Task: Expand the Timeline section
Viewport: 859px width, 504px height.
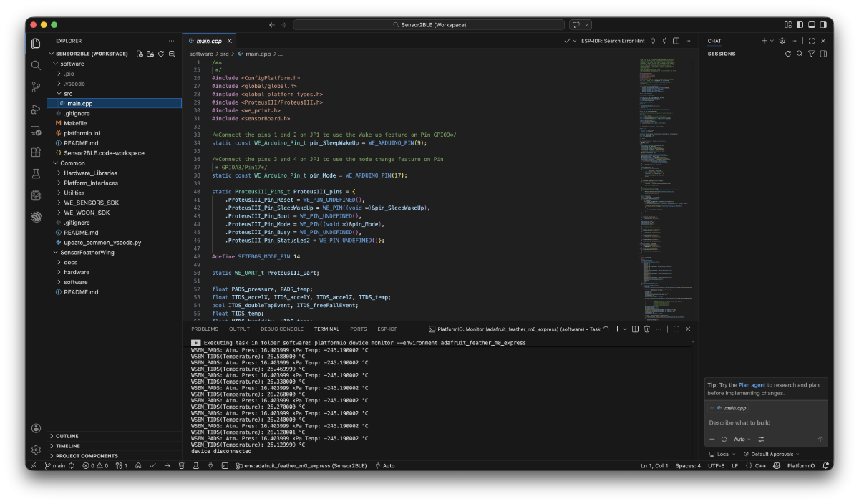Action: (x=114, y=446)
